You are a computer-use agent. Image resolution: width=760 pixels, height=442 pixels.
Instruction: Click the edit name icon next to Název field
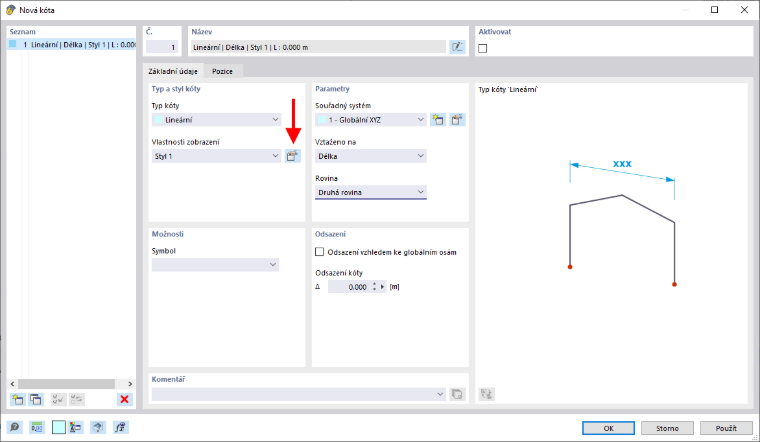(x=457, y=47)
